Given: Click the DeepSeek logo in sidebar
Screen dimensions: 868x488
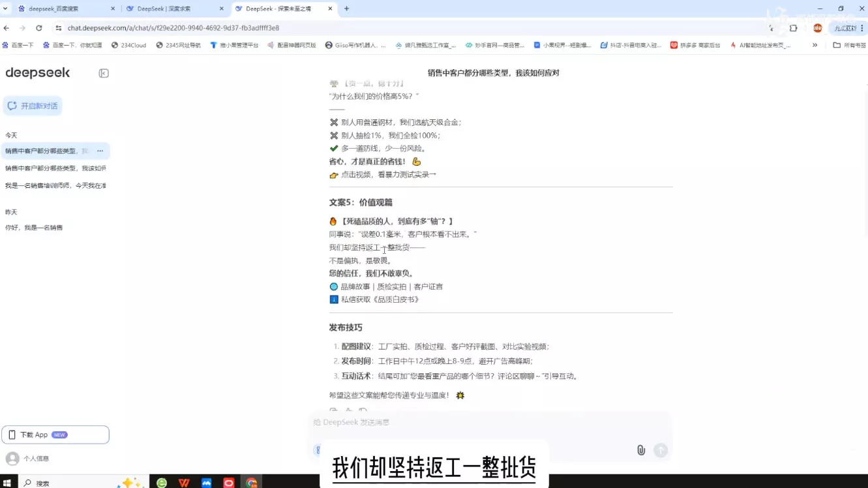Looking at the screenshot, I should click(x=38, y=73).
